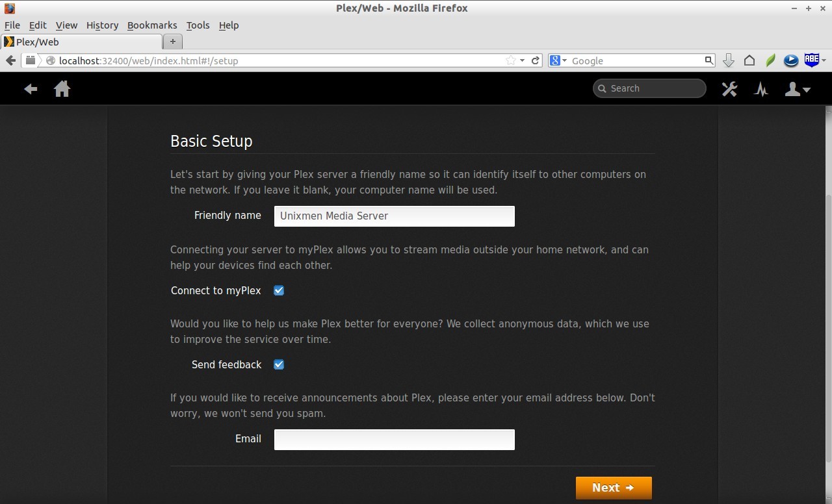This screenshot has width=832, height=504.
Task: Open the View menu
Action: (x=66, y=25)
